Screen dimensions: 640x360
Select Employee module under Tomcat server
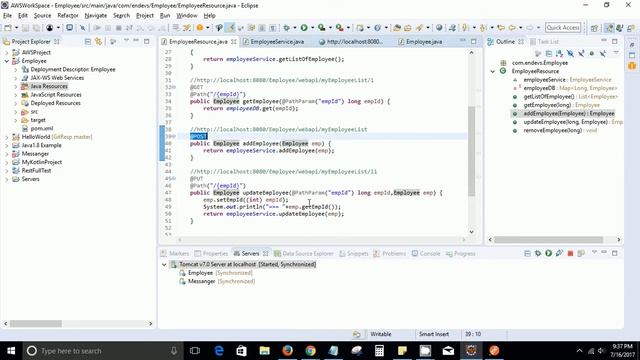pos(216,273)
